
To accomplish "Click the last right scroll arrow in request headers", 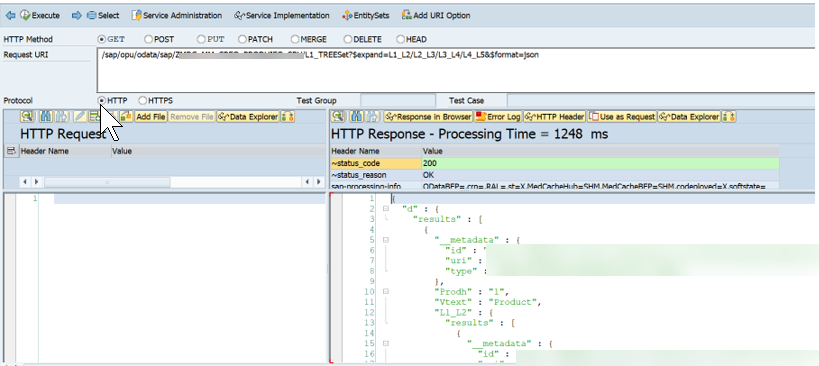I will [318, 182].
